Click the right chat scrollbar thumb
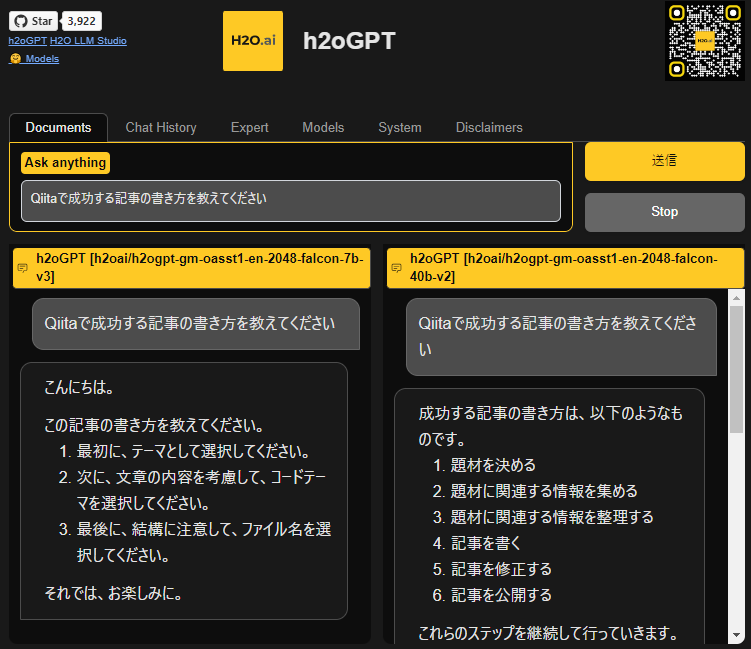This screenshot has width=751, height=649. pyautogui.click(x=736, y=369)
